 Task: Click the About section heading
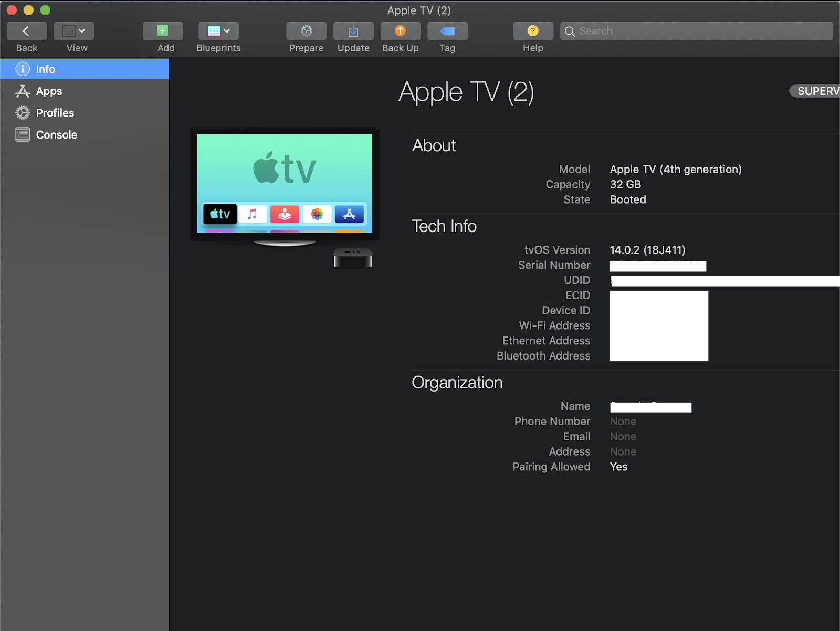tap(434, 145)
